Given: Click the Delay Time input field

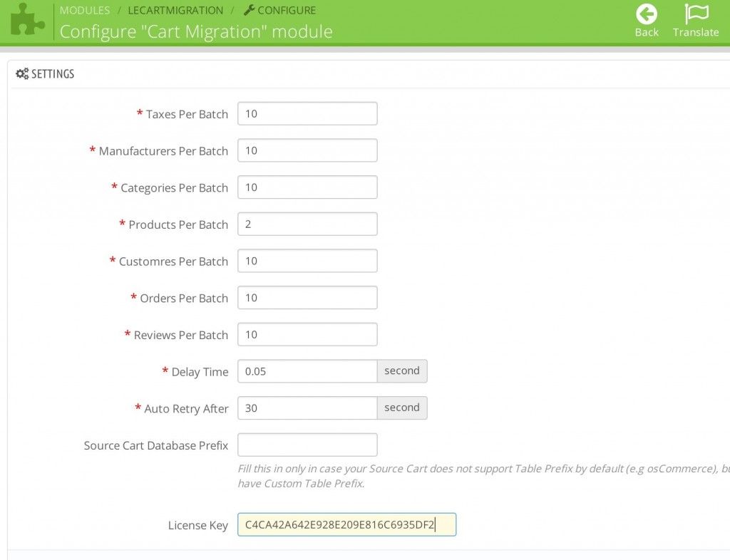Looking at the screenshot, I should [307, 371].
